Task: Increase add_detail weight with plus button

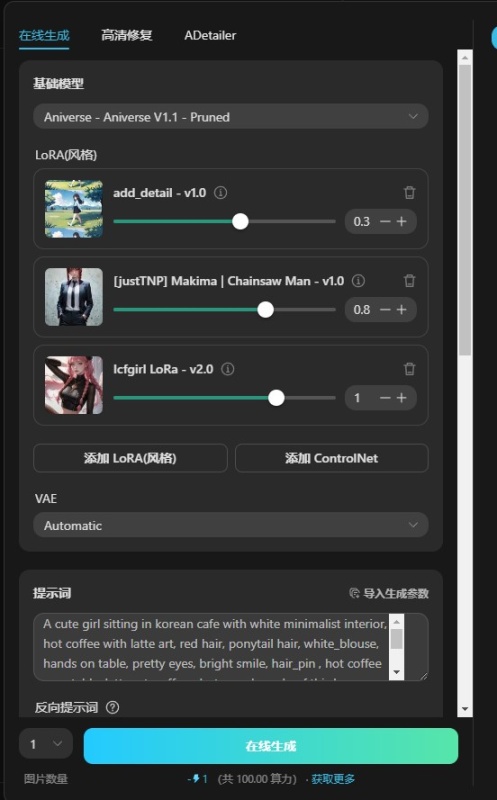Action: click(x=402, y=221)
